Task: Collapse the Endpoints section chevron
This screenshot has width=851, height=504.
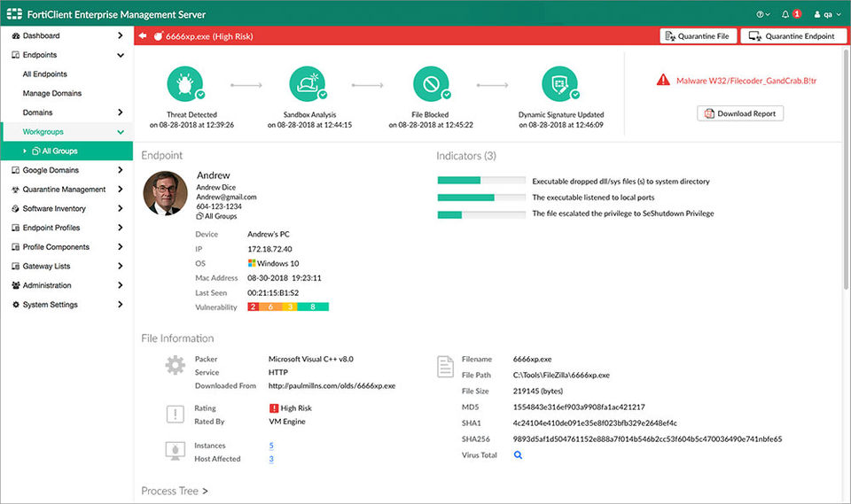Action: tap(120, 55)
